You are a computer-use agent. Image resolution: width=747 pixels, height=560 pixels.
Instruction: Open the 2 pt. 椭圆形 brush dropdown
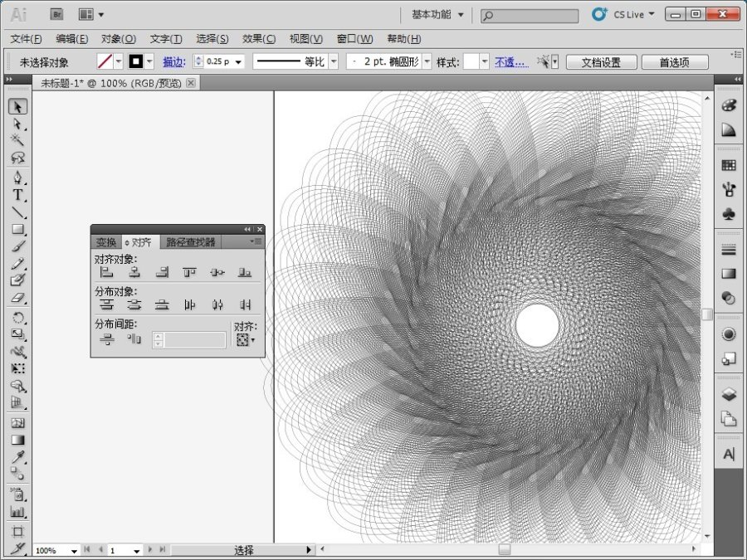427,61
